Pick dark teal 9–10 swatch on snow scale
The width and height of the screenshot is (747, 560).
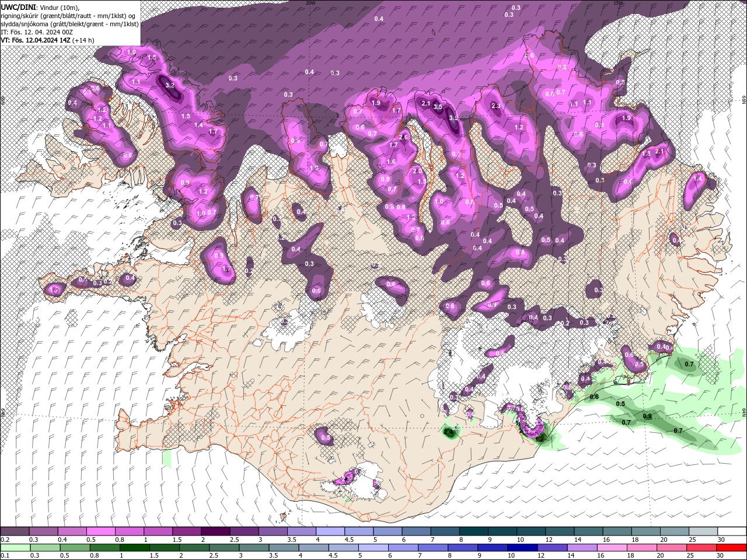[502, 532]
